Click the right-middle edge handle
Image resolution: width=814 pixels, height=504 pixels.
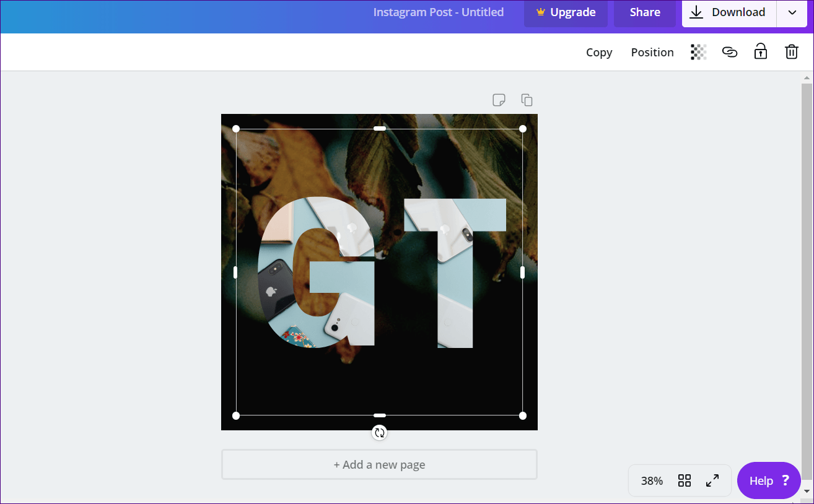click(x=523, y=272)
